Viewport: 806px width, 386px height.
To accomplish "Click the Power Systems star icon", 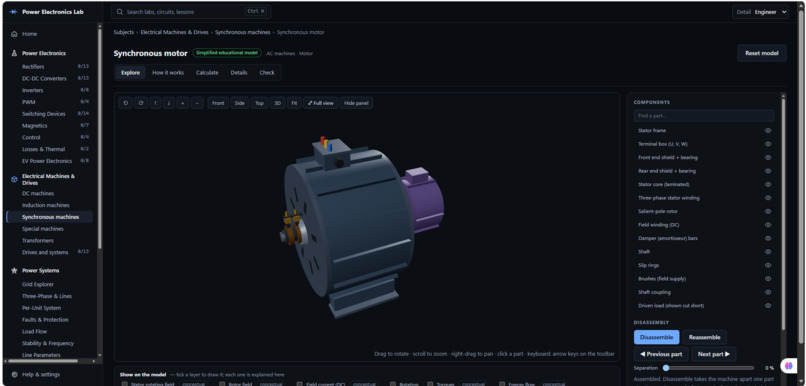I will 14,270.
